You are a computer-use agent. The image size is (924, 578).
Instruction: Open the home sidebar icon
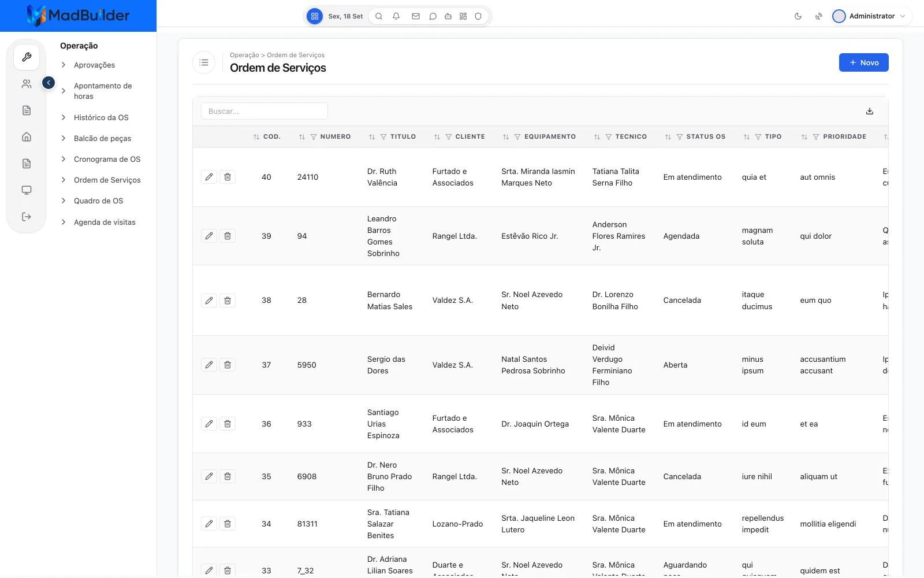click(x=27, y=137)
